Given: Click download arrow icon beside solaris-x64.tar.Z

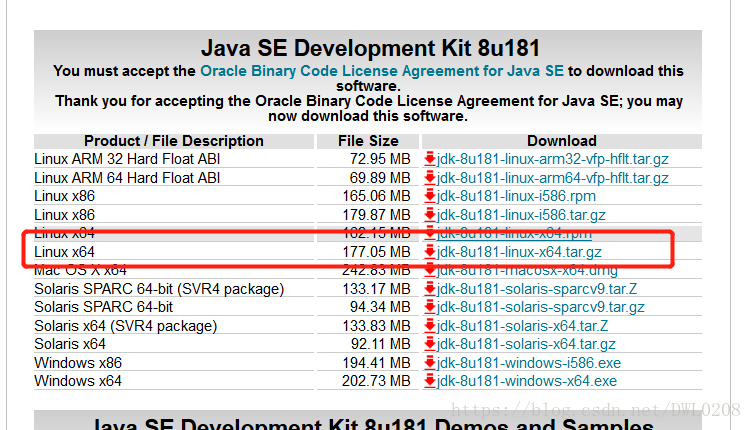Looking at the screenshot, I should point(430,325).
